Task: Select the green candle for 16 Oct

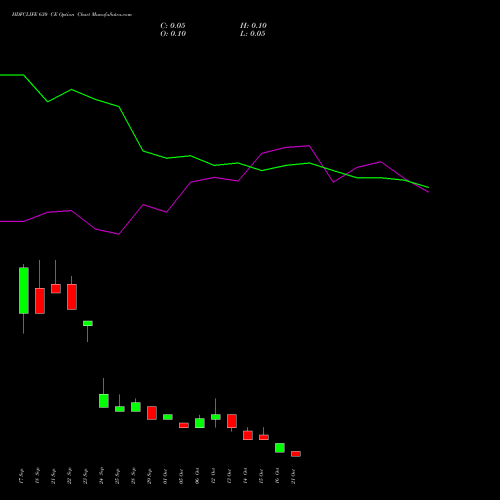Action: pos(280,448)
